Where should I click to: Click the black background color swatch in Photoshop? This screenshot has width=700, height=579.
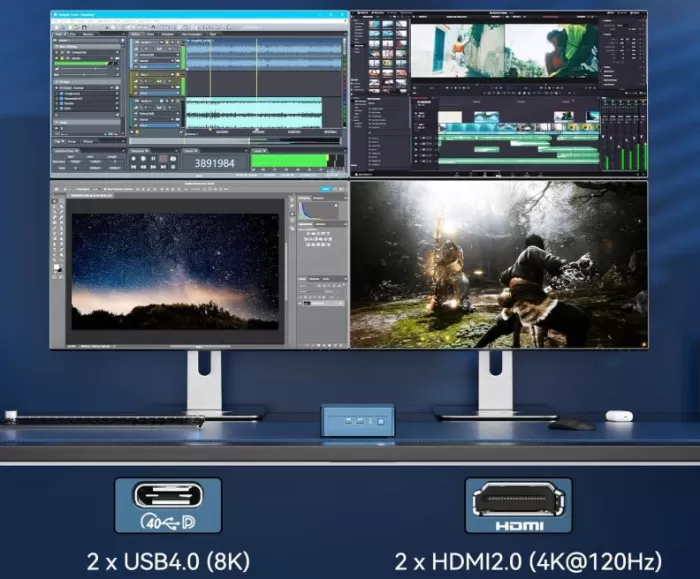[59, 270]
